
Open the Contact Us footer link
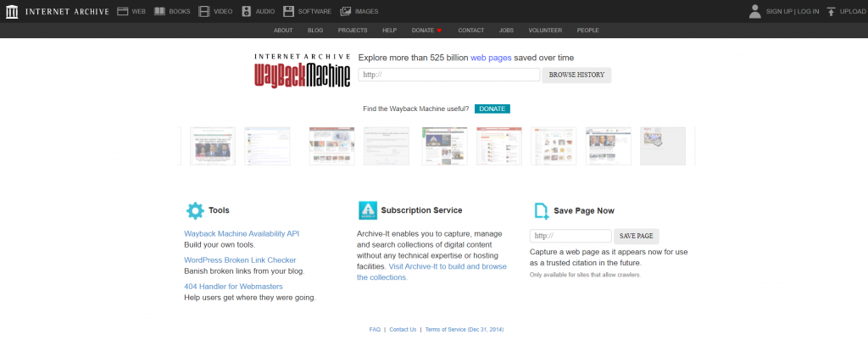point(403,329)
